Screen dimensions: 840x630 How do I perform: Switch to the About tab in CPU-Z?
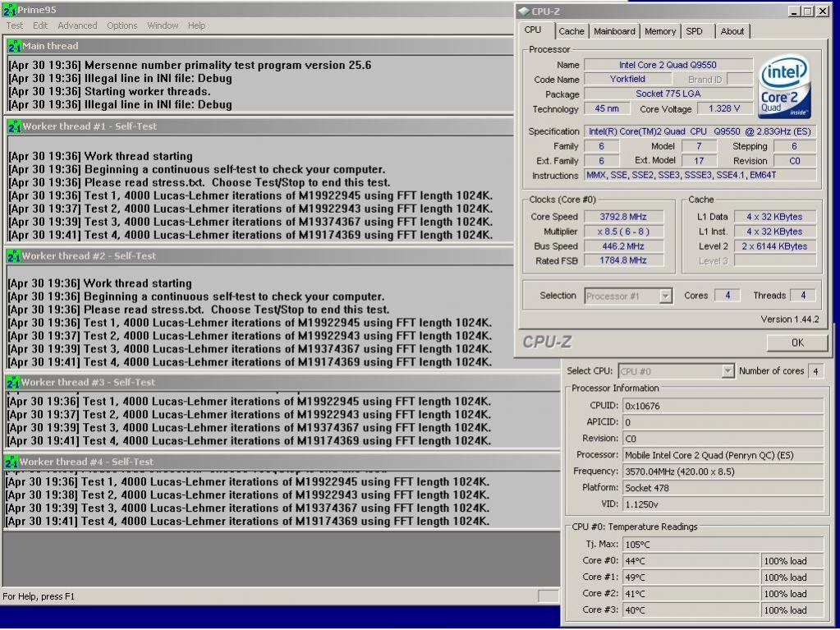(x=732, y=31)
